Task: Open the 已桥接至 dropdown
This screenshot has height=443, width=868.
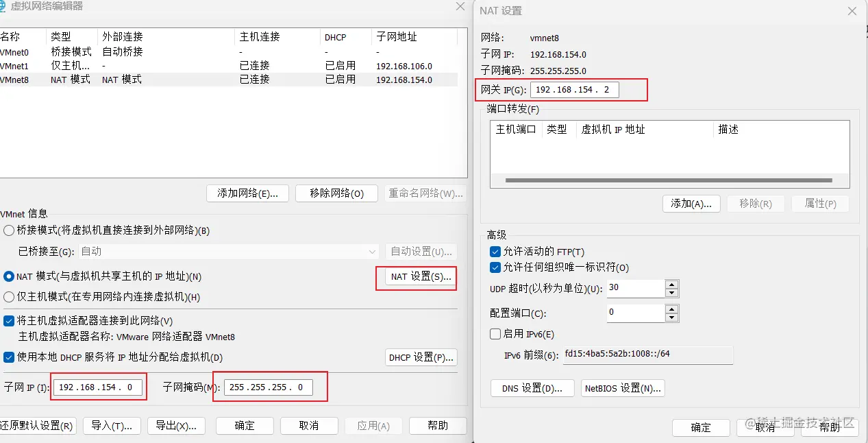Action: coord(229,252)
